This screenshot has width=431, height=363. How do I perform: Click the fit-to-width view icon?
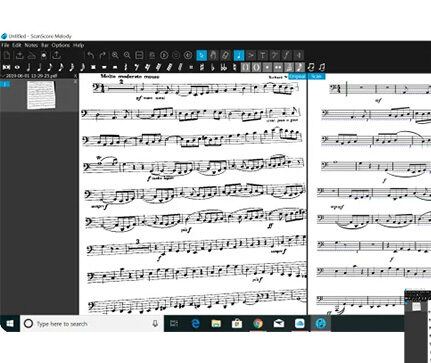(x=139, y=55)
